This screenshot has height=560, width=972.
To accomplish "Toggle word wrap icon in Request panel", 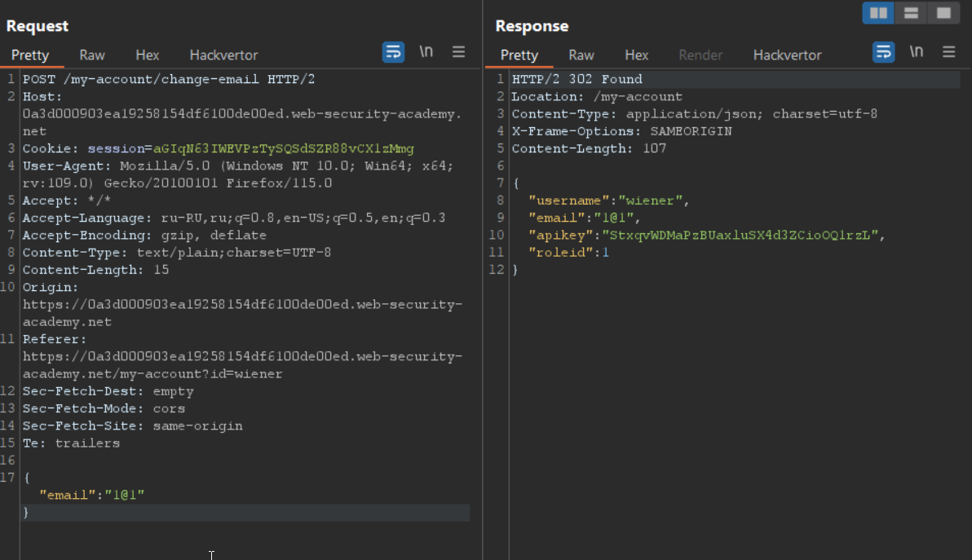I will (393, 52).
